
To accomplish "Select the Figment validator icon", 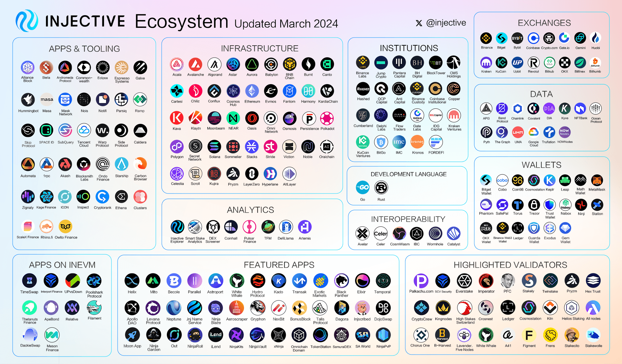I will click(x=529, y=335).
